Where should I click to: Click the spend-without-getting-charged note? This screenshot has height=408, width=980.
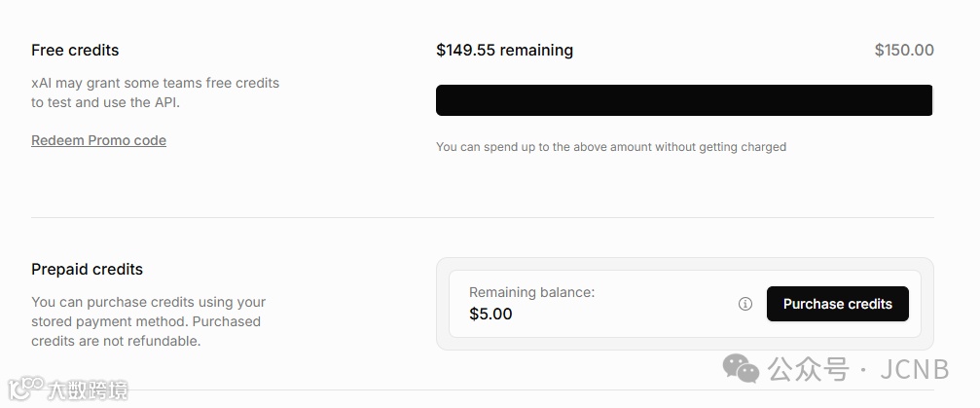pyautogui.click(x=610, y=147)
